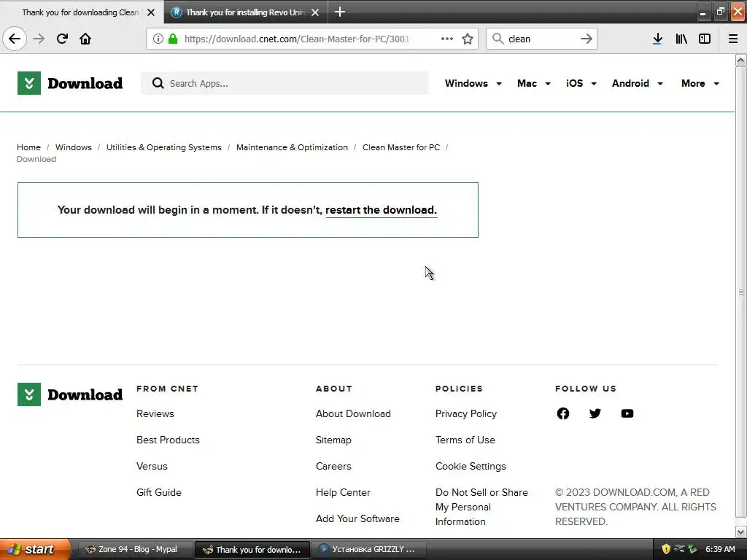This screenshot has width=747, height=560.
Task: Open the Twitter follow icon
Action: click(x=595, y=413)
